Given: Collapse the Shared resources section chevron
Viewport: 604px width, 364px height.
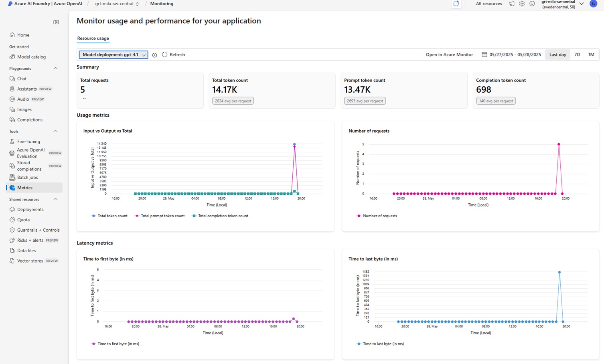Looking at the screenshot, I should point(55,199).
